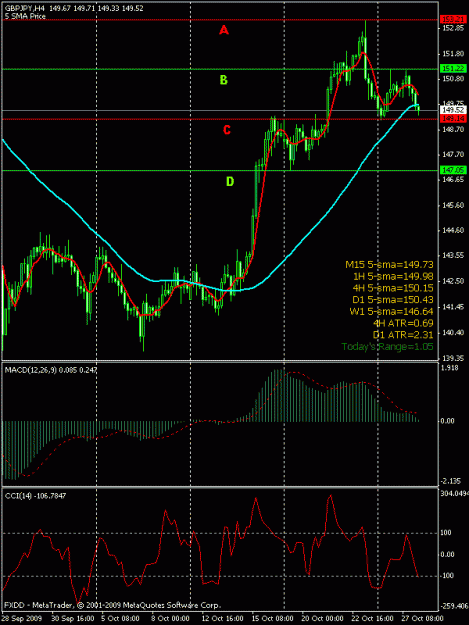
Task: Click the red letter A level label
Action: click(224, 29)
